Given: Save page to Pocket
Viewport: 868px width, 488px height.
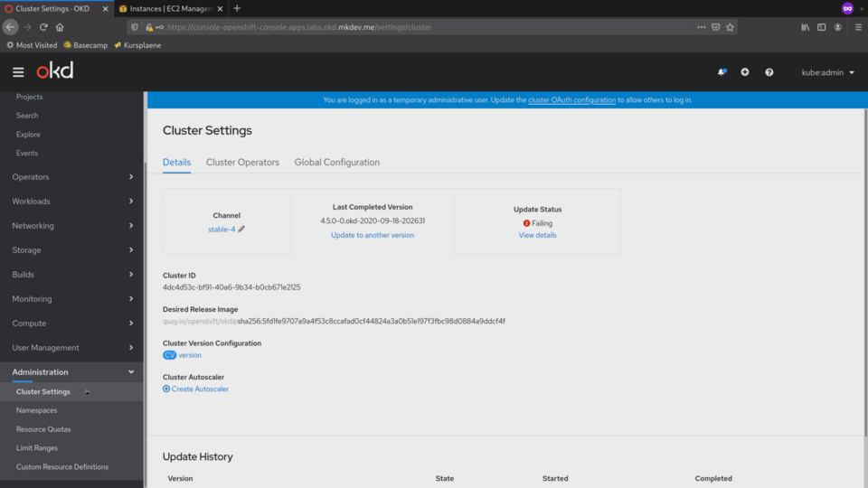Looking at the screenshot, I should tap(716, 27).
